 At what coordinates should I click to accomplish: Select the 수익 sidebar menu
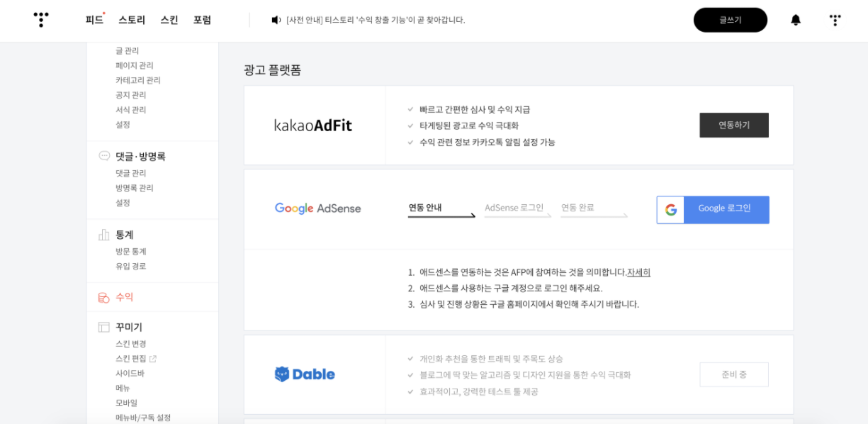coord(125,297)
